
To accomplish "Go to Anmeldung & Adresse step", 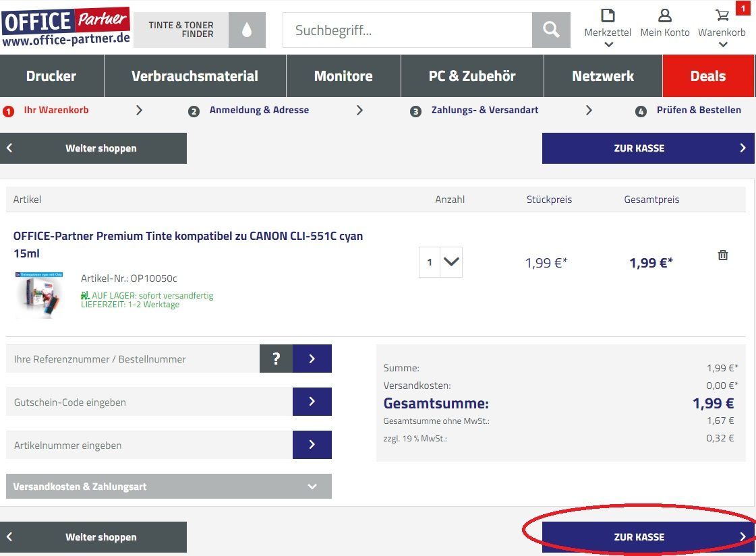I will (x=259, y=110).
